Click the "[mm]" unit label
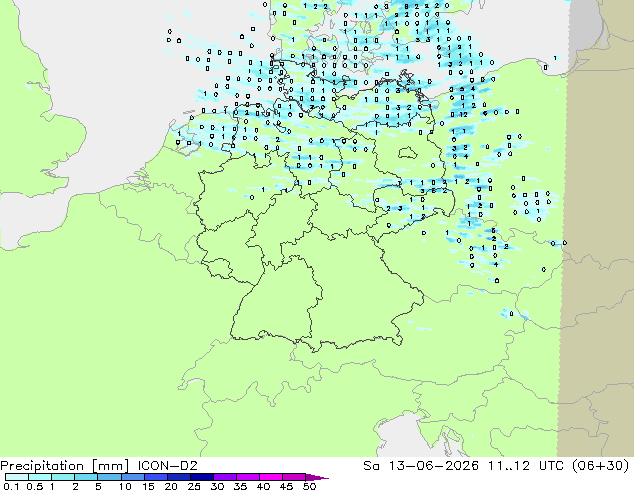Image resolution: width=634 pixels, height=490 pixels. [x=111, y=466]
